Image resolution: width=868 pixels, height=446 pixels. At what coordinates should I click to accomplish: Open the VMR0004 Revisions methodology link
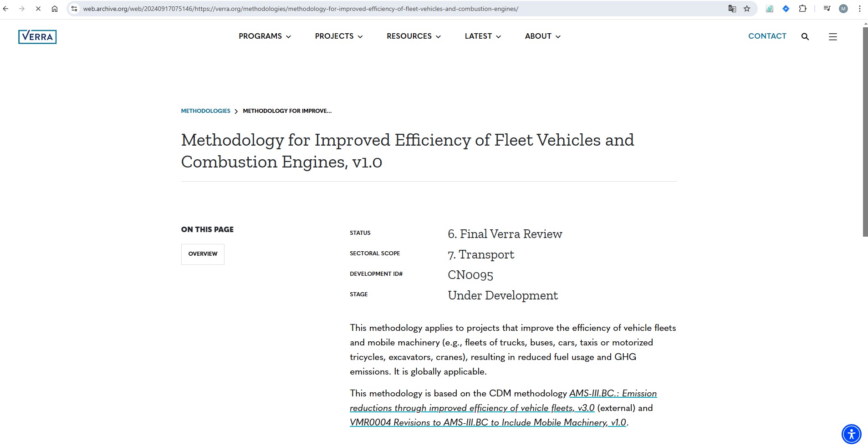click(x=488, y=423)
